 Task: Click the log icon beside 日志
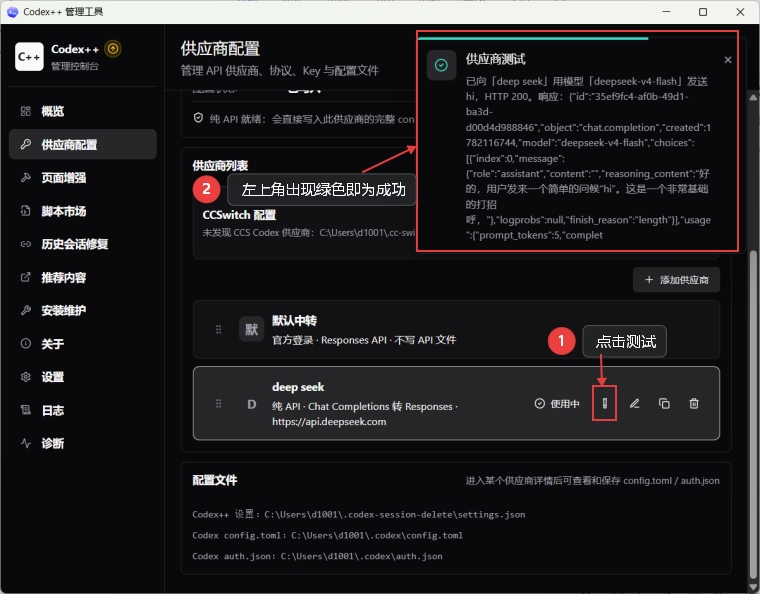(26, 410)
